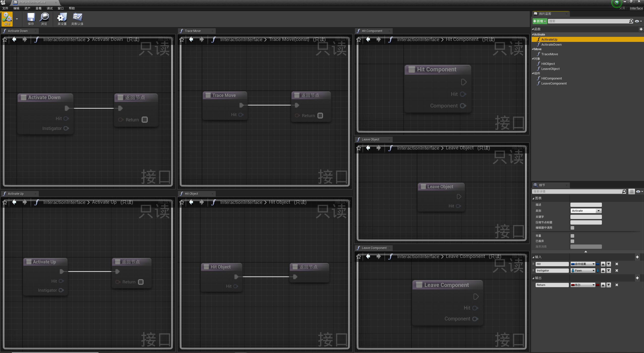Select TraceMove in the functions list

point(550,54)
